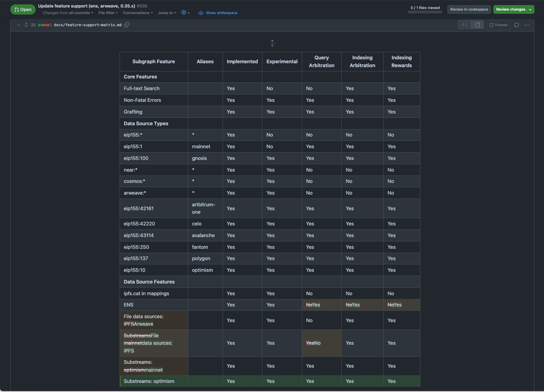Viewport: 544px width, 392px height.
Task: Expand the Review changes dropdown
Action: tap(530, 9)
